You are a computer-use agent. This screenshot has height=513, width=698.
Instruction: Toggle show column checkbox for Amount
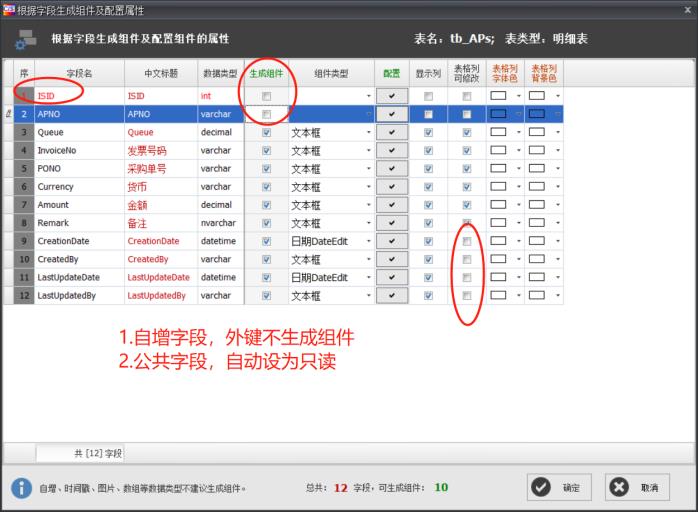[428, 205]
